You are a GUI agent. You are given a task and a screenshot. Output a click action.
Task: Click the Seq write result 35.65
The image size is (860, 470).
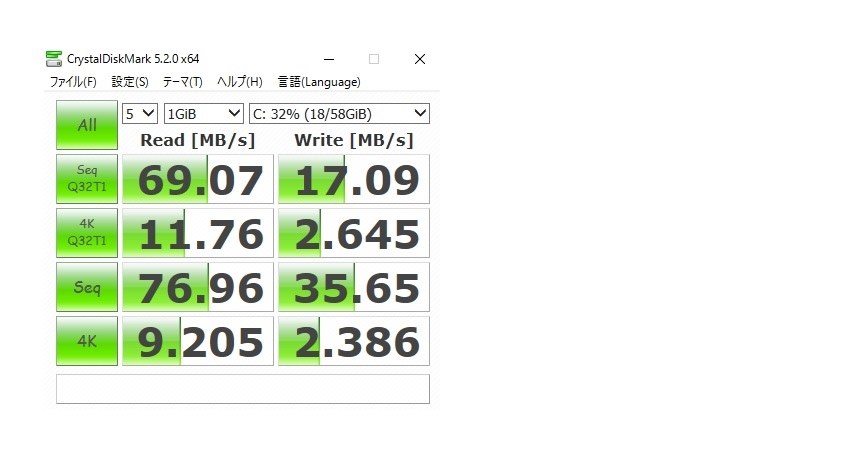(354, 287)
